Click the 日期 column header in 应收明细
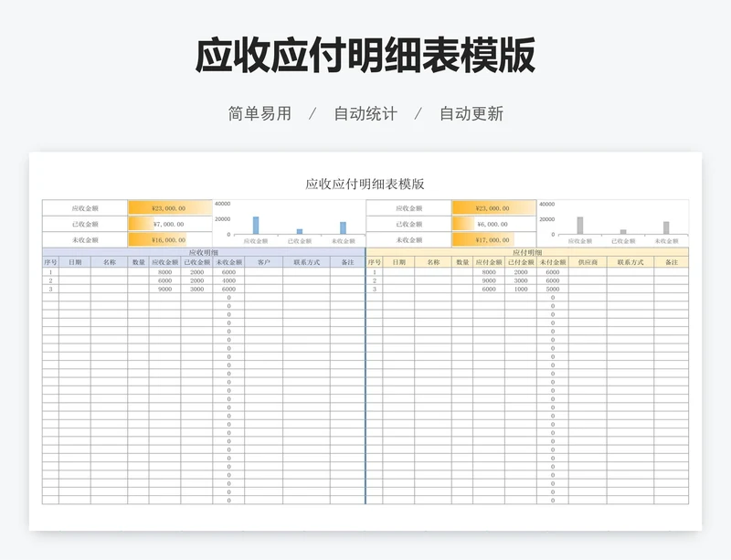The height and width of the screenshot is (560, 731). click(75, 262)
